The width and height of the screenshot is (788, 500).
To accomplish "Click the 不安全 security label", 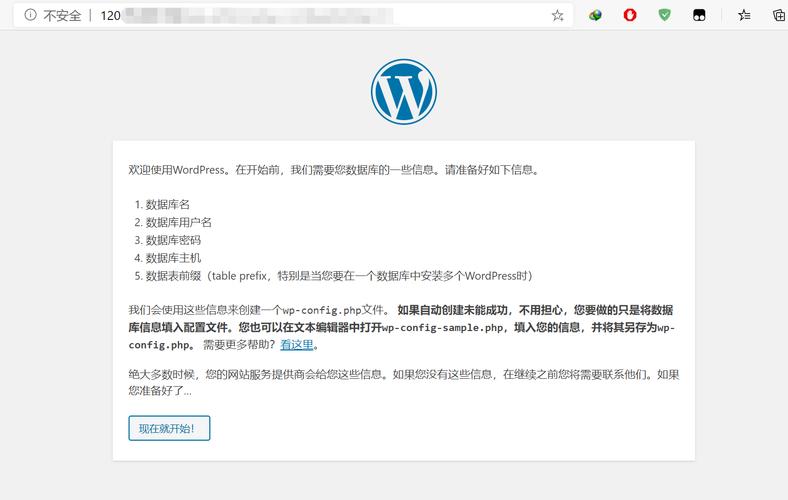I will (x=62, y=16).
